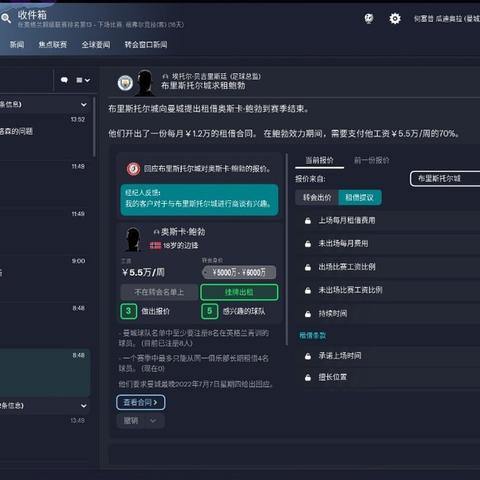Open the settings gear icon

[x=395, y=18]
